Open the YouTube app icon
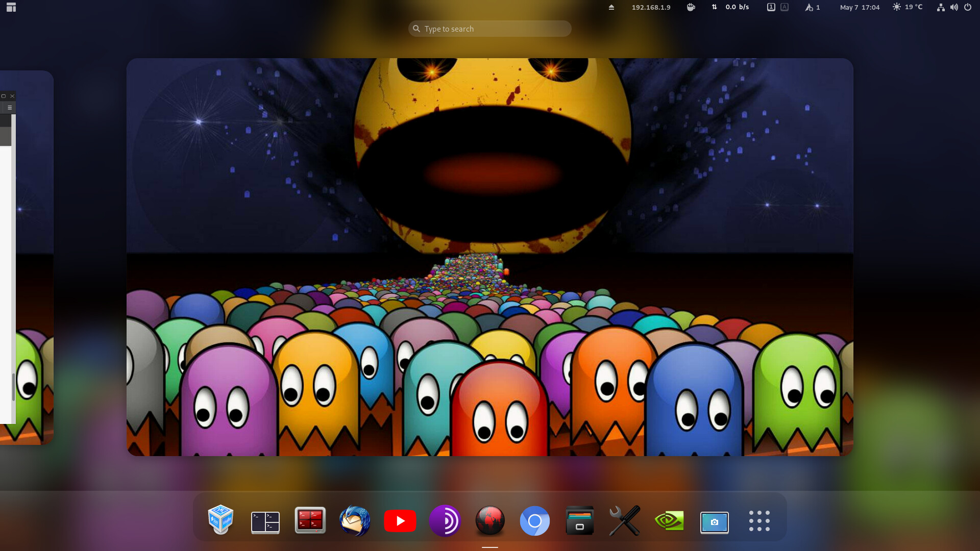Image resolution: width=980 pixels, height=551 pixels. point(400,520)
